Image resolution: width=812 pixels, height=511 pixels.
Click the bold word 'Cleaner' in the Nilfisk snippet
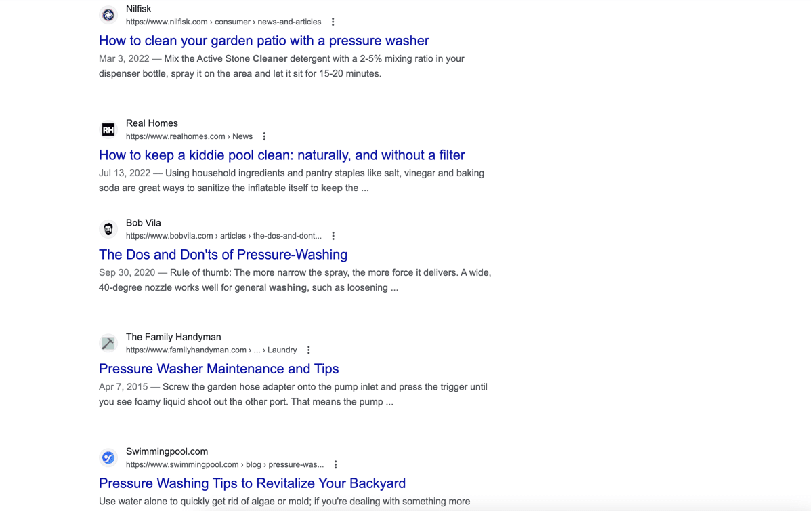pyautogui.click(x=270, y=58)
